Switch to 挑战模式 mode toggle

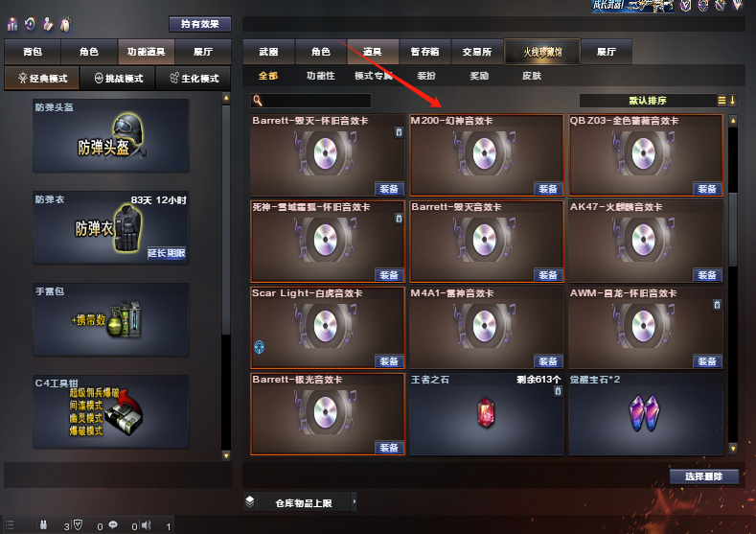coord(118,79)
